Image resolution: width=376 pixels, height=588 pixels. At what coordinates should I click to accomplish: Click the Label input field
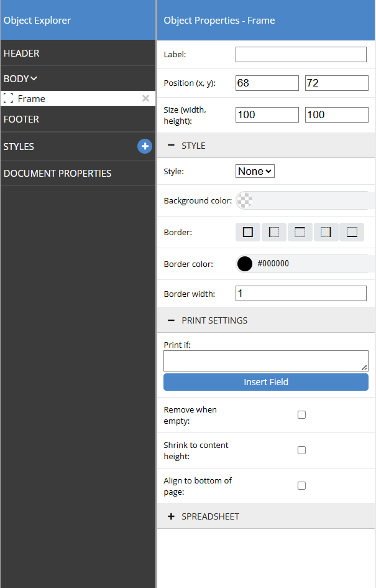click(x=301, y=55)
